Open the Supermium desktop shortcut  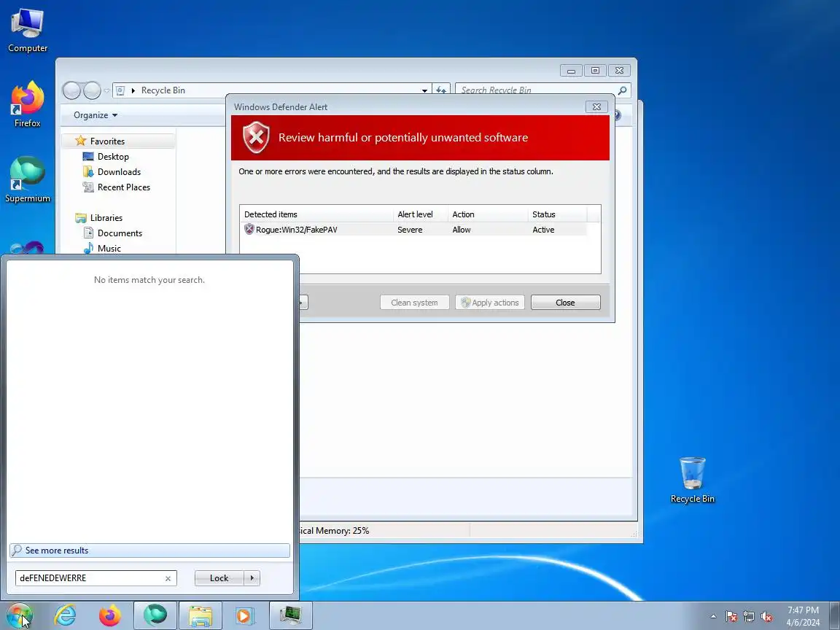click(x=27, y=179)
